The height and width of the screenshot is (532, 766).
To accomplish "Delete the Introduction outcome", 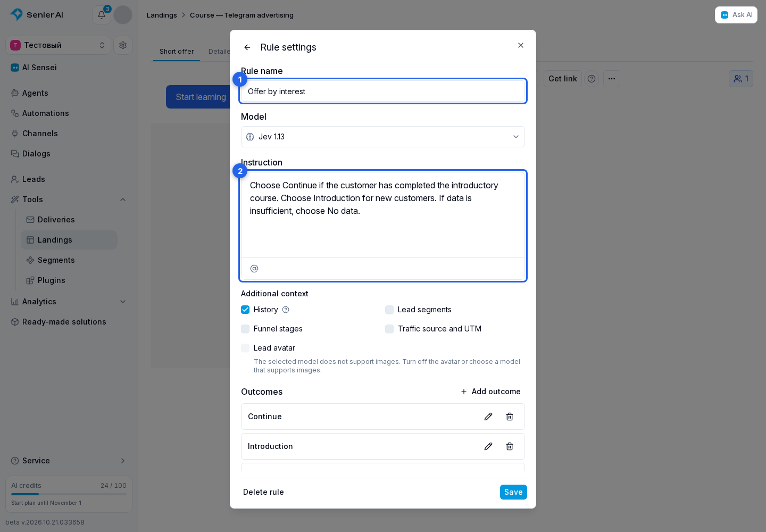I will 510,446.
